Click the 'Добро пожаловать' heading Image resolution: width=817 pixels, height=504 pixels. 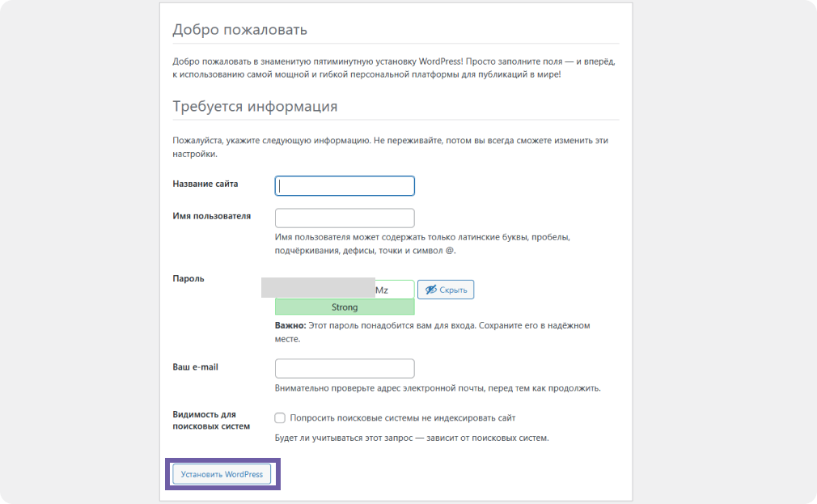239,31
